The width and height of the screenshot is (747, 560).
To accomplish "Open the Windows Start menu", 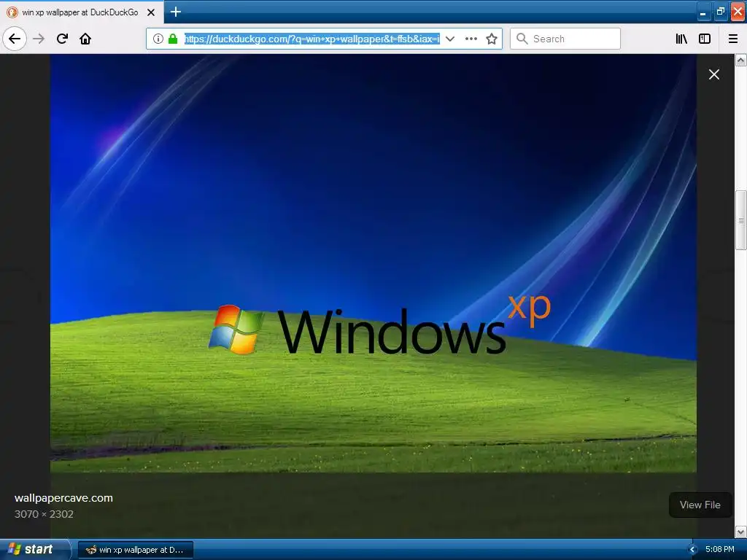I will click(x=35, y=550).
